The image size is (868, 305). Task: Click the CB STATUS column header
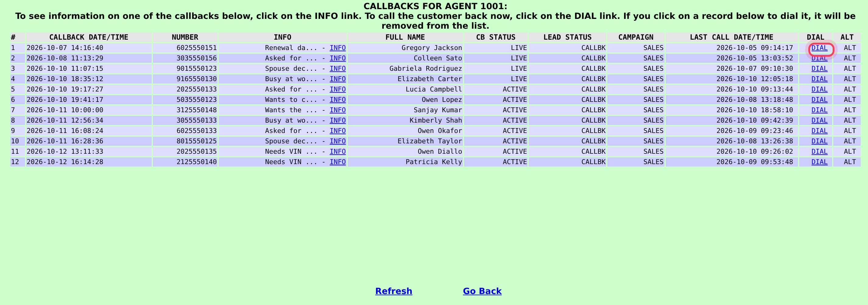point(496,37)
